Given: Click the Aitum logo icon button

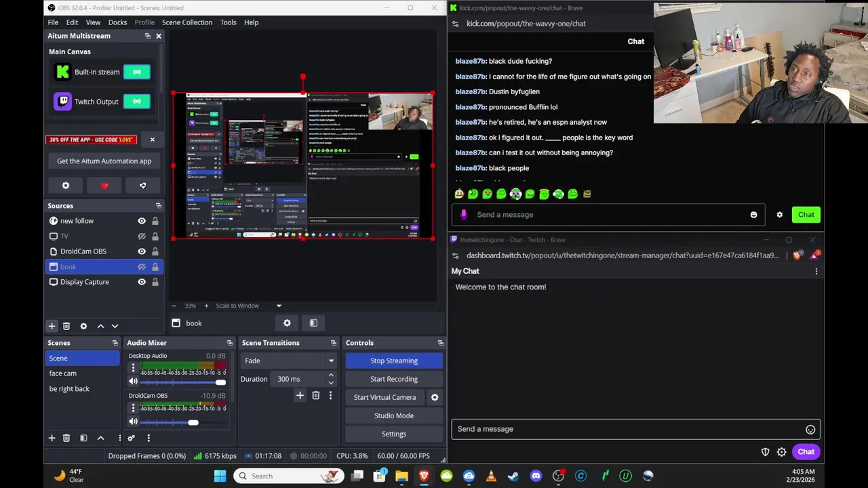Looking at the screenshot, I should coord(142,186).
